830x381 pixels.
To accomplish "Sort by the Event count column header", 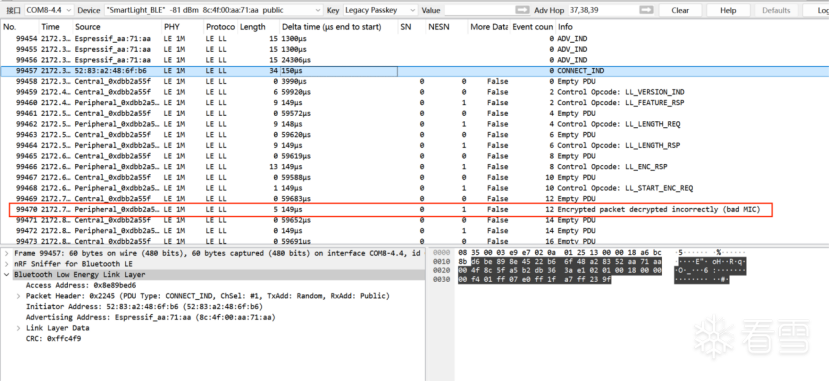I will (x=533, y=27).
